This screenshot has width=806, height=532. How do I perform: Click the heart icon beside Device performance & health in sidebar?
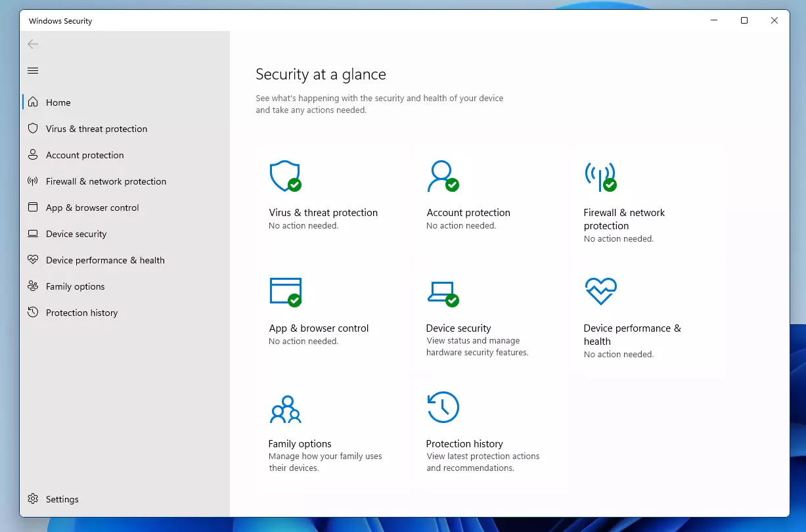pyautogui.click(x=33, y=260)
